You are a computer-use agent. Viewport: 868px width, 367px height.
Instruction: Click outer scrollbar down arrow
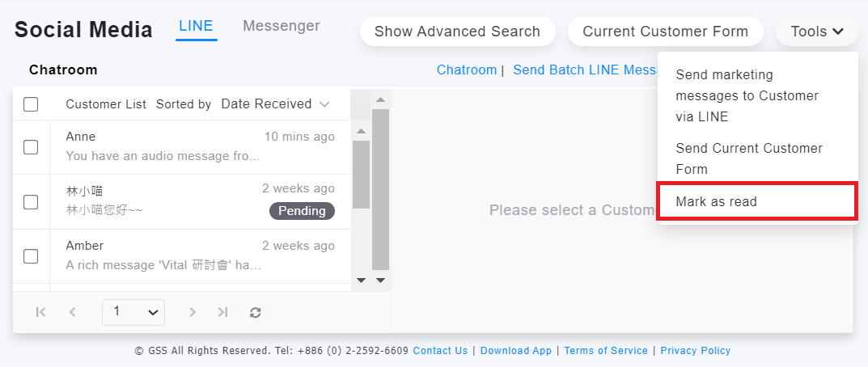click(380, 281)
